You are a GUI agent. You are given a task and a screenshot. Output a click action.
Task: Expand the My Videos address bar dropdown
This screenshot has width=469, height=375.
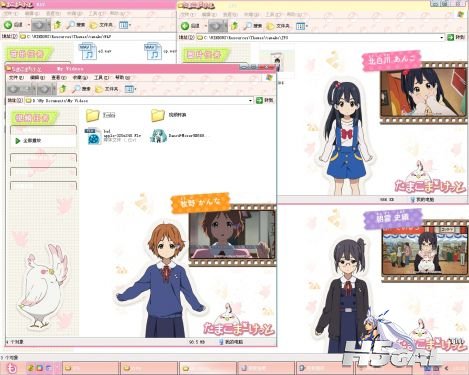pos(250,100)
